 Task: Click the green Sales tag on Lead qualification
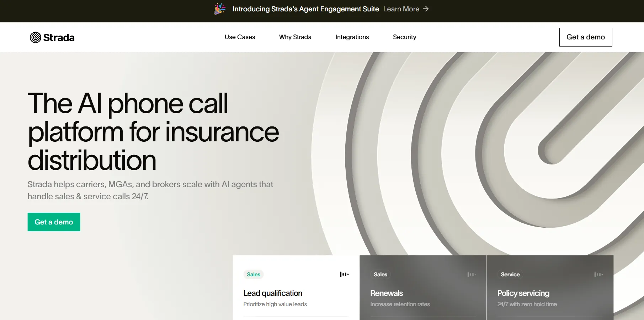254,274
